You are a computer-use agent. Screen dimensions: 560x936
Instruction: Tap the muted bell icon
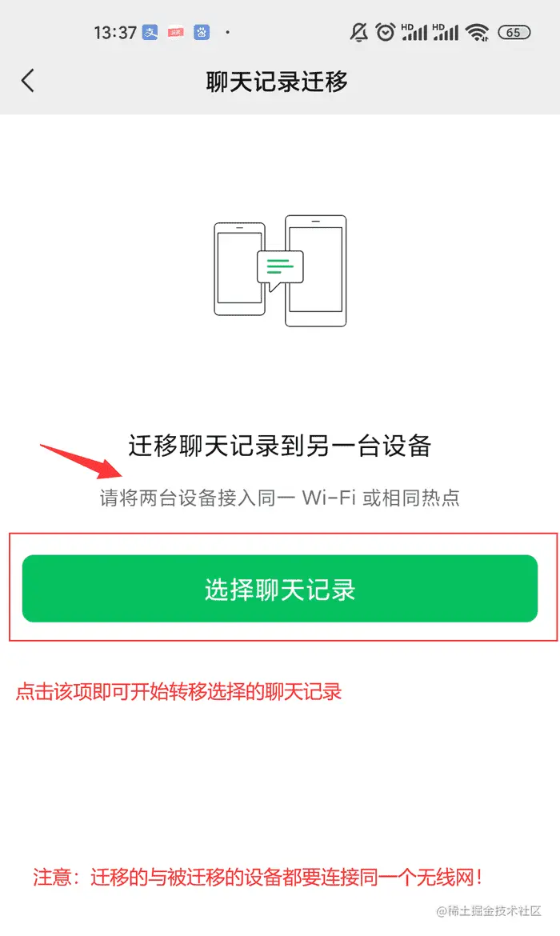click(359, 32)
